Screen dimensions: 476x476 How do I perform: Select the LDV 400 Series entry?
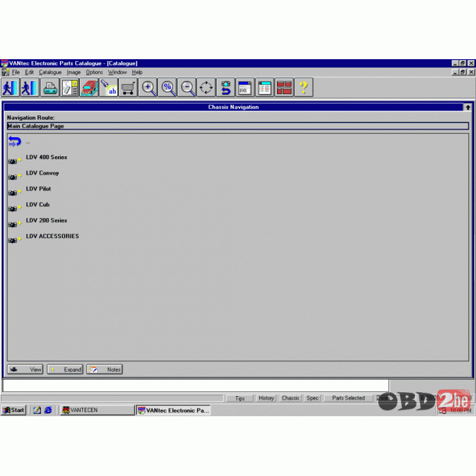[x=46, y=157]
